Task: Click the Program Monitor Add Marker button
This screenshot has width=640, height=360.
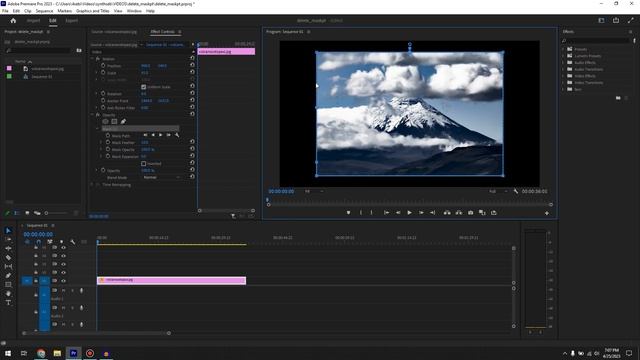Action: coord(348,213)
